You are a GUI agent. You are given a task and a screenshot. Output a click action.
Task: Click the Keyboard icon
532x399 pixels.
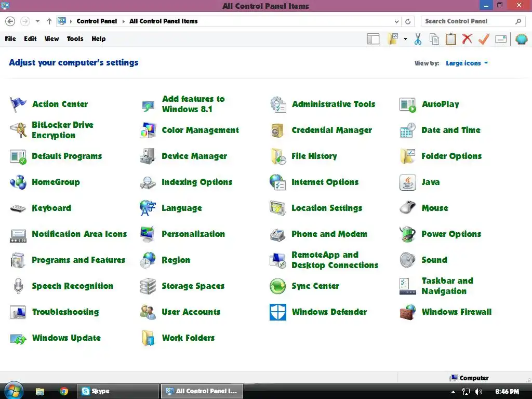click(18, 208)
